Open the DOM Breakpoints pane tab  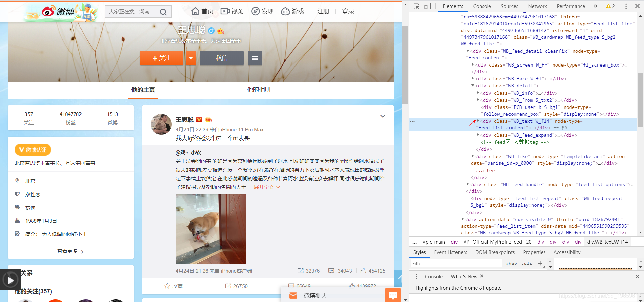tap(495, 252)
